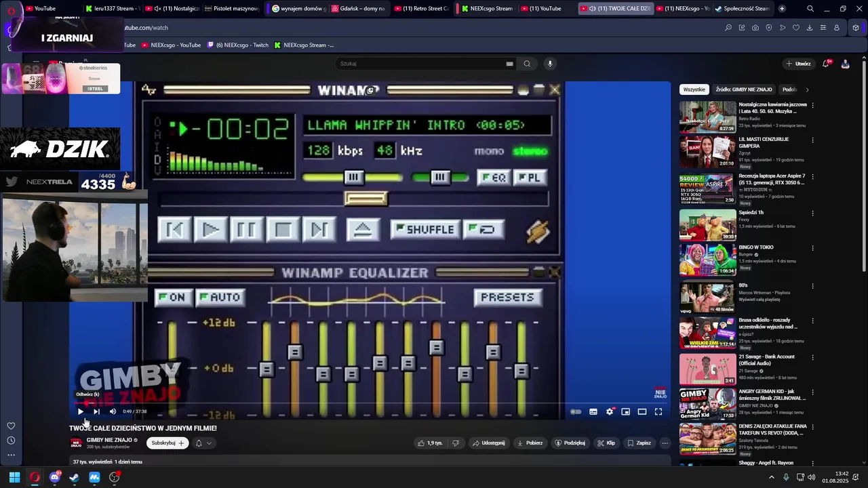
Task: Add page to bookmarks heart icon
Action: (796, 28)
